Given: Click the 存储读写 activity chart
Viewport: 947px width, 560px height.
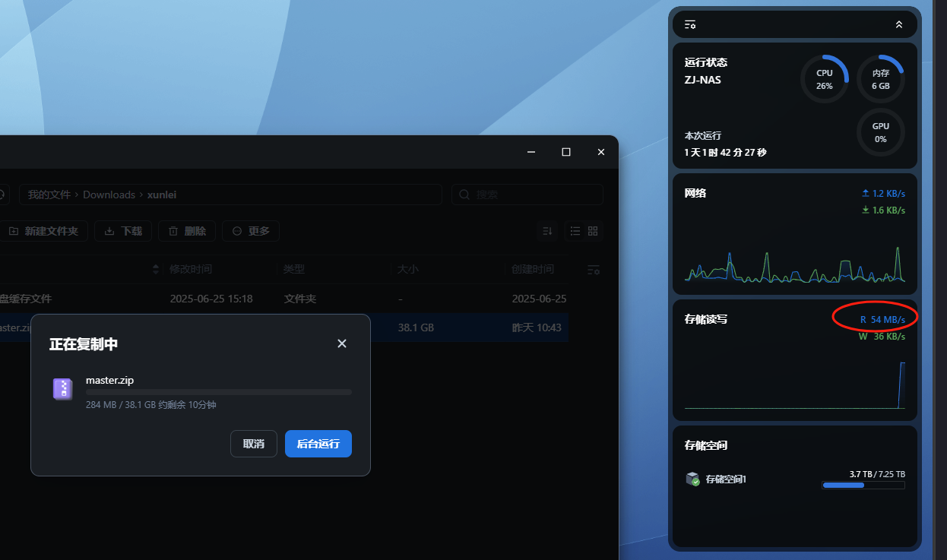Looking at the screenshot, I should (794, 384).
